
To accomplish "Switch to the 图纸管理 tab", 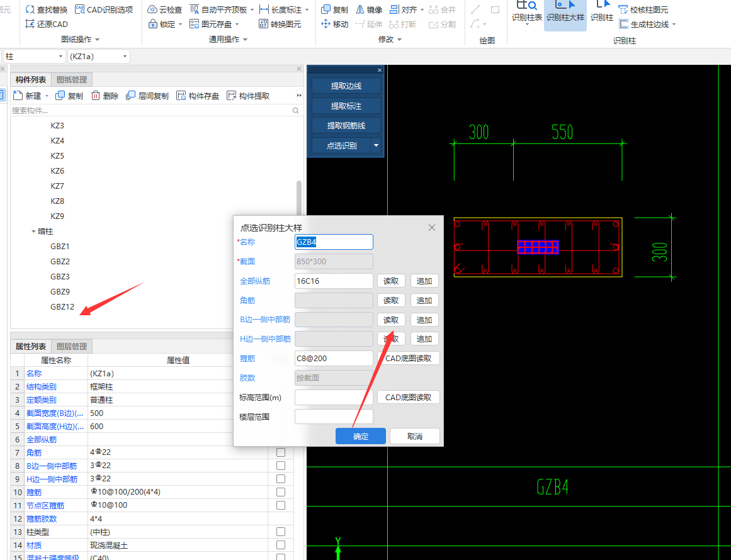I will tap(71, 80).
